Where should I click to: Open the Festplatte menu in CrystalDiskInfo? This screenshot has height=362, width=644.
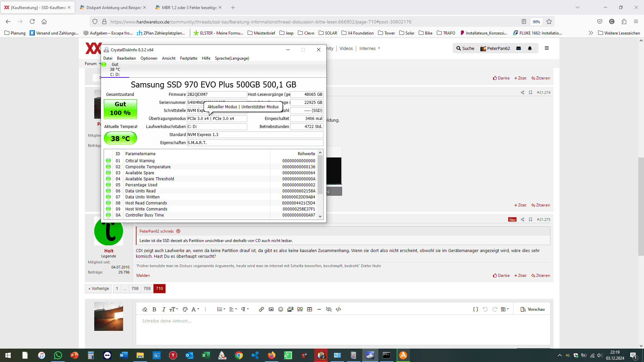(x=189, y=58)
